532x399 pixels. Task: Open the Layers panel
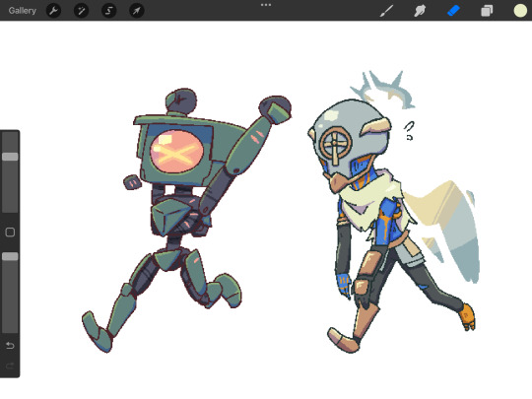click(x=487, y=11)
